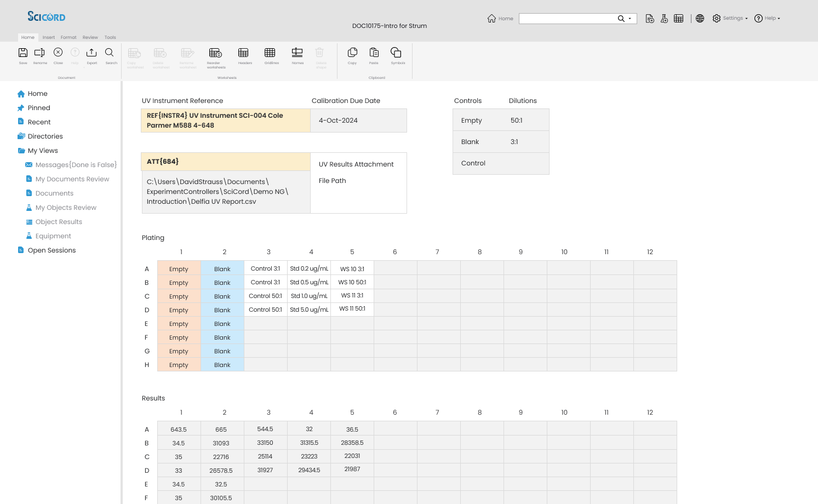Close the document using the Close icon
Image resolution: width=818 pixels, height=504 pixels.
58,52
